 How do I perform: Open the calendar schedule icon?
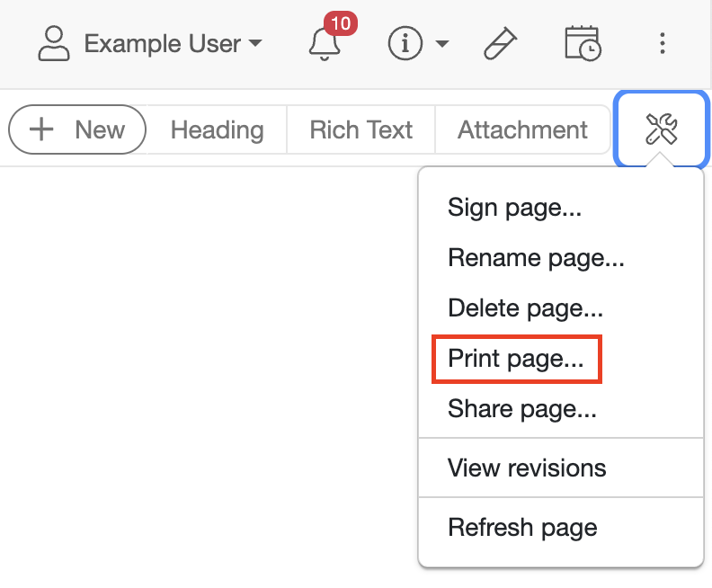coord(583,43)
